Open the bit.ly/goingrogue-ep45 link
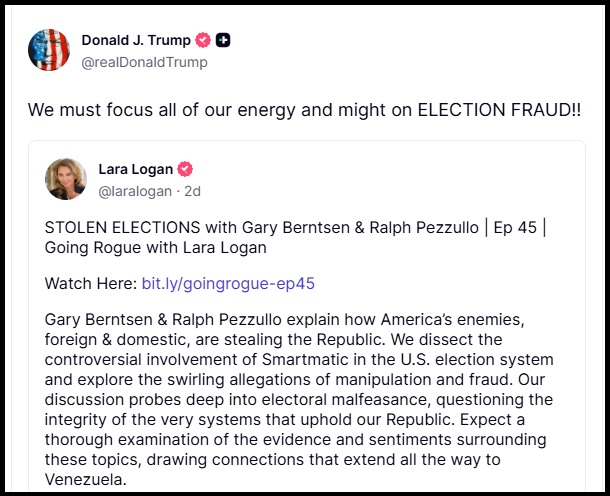Viewport: 610px width, 496px height. pyautogui.click(x=228, y=283)
